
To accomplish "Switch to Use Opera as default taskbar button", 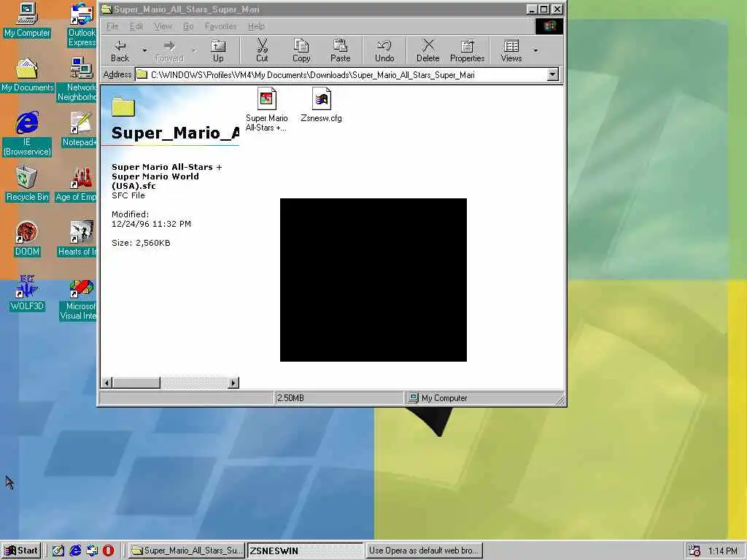I will click(424, 551).
